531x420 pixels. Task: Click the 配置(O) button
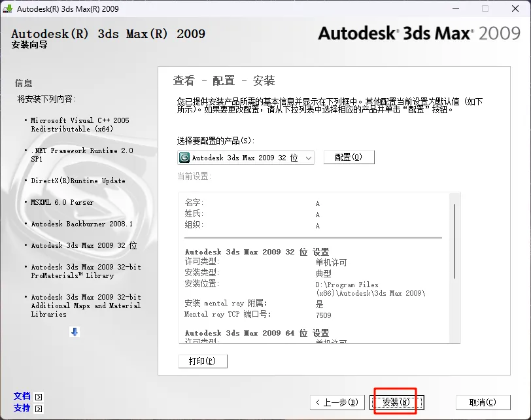349,157
